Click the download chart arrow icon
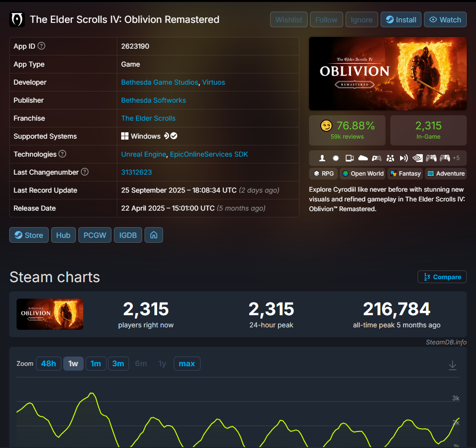This screenshot has width=476, height=448. pos(452,365)
